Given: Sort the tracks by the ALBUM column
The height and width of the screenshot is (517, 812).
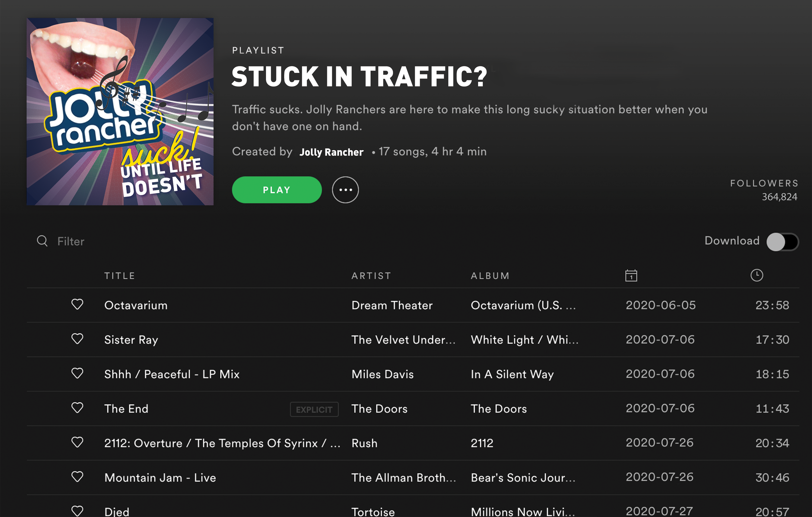Looking at the screenshot, I should [x=490, y=276].
